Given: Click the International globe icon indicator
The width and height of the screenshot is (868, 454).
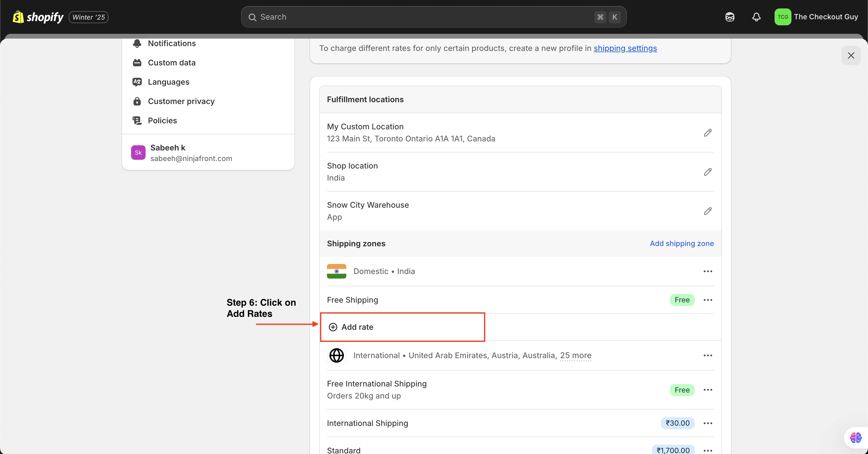Looking at the screenshot, I should [x=336, y=355].
